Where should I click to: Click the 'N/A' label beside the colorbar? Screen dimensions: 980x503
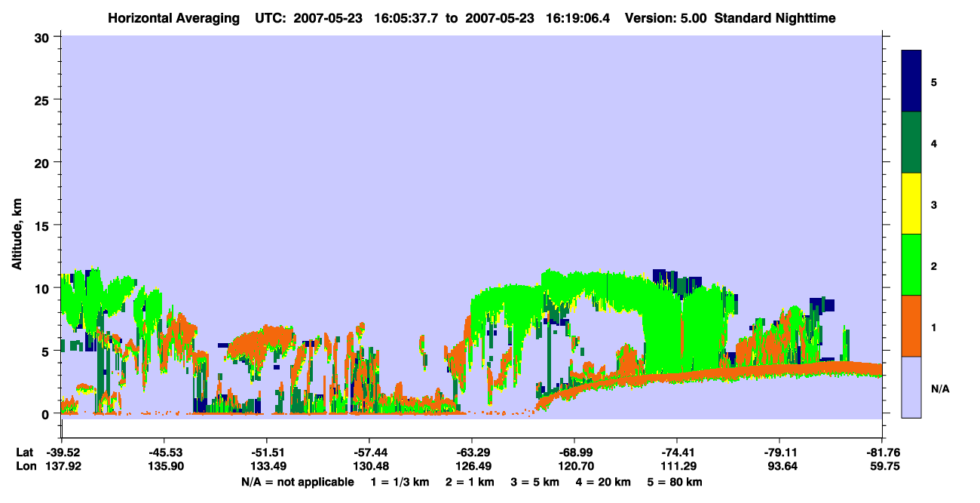point(939,388)
